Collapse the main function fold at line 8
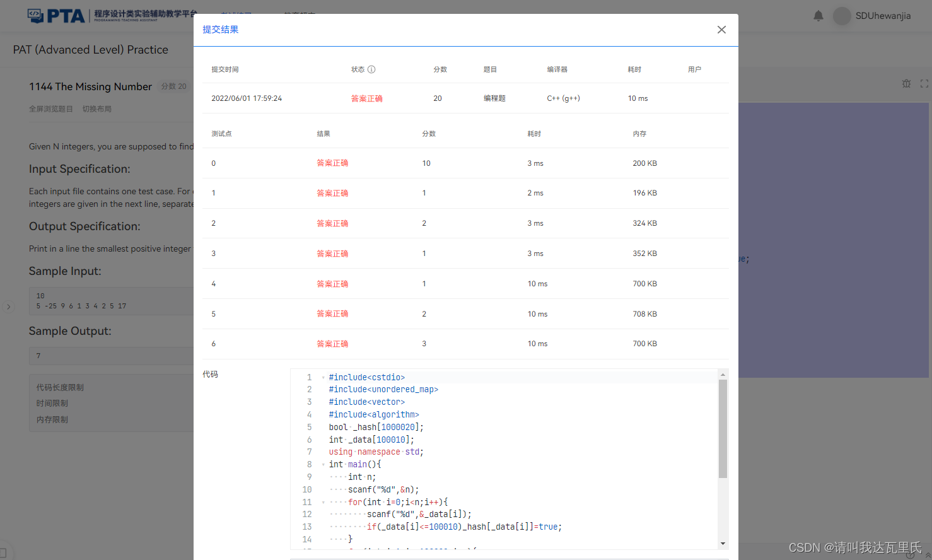The height and width of the screenshot is (560, 932). (x=323, y=465)
